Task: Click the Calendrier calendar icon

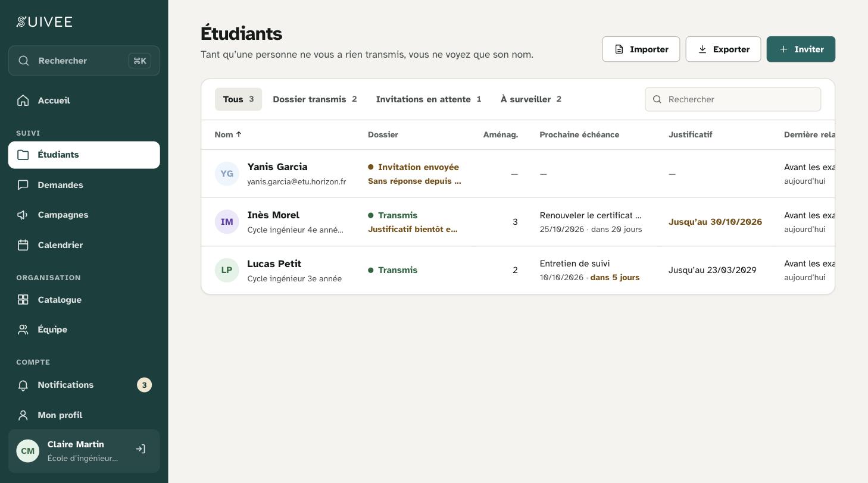Action: click(23, 245)
